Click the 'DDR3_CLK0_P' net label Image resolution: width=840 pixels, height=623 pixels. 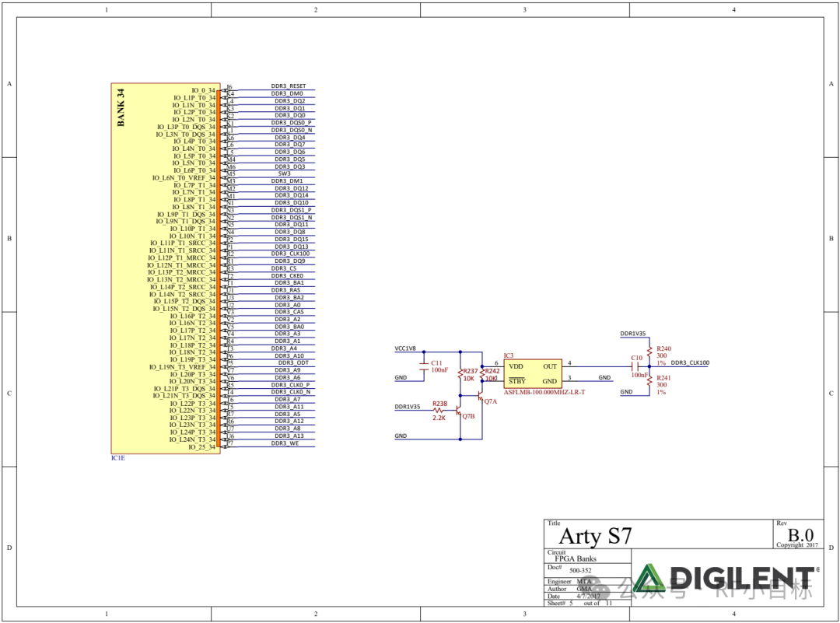click(290, 385)
